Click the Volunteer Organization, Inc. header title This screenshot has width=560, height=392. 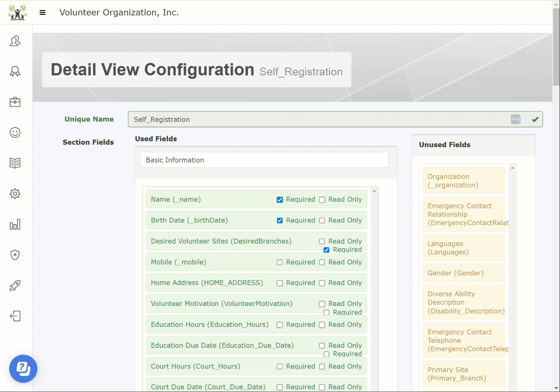click(119, 12)
